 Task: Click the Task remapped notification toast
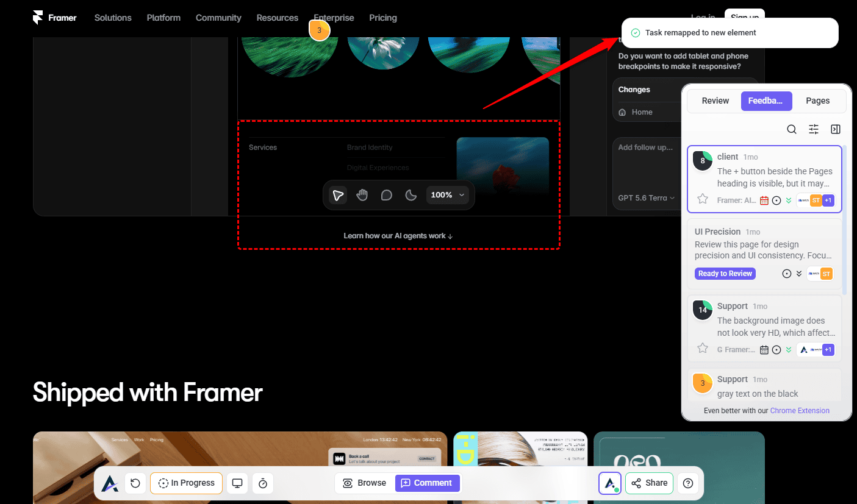point(730,33)
